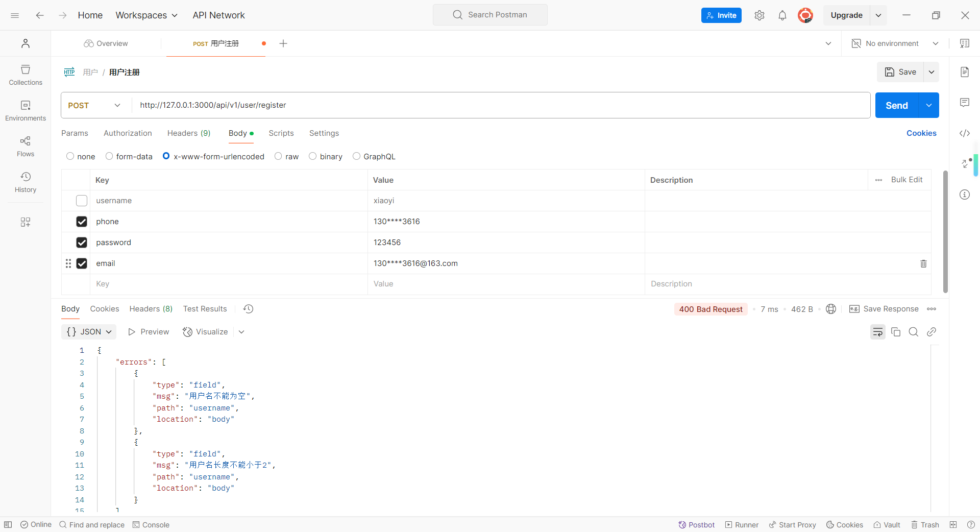Viewport: 980px width, 532px height.
Task: Switch to the Authorization tab
Action: tap(128, 133)
